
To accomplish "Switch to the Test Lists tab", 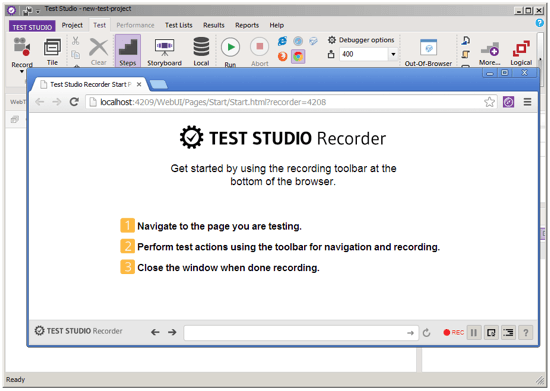I will [179, 25].
